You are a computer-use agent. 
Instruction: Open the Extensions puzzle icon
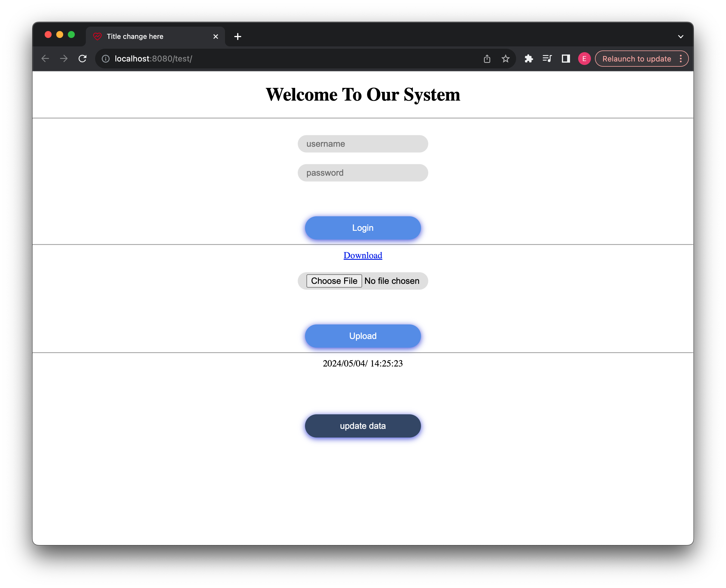[529, 59]
